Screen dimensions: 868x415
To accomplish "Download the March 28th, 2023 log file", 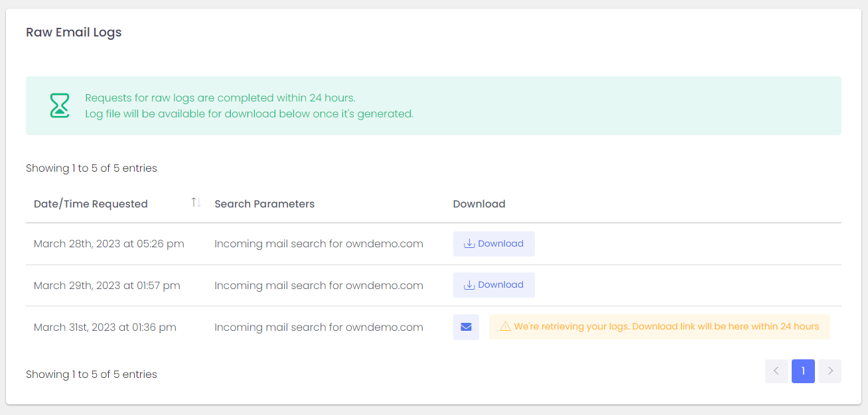I will 494,244.
